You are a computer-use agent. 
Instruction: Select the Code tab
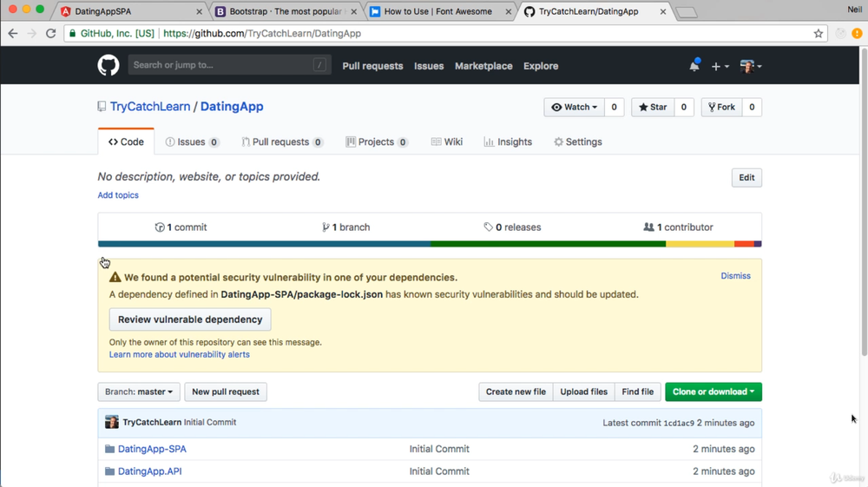(126, 141)
